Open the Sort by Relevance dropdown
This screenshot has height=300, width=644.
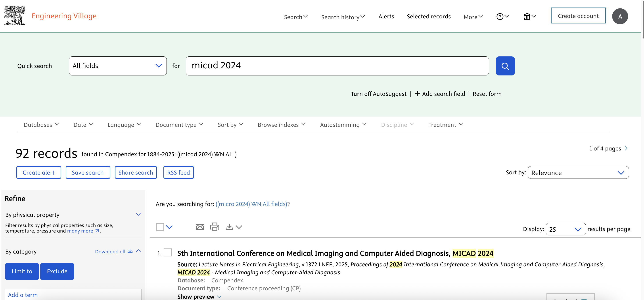click(x=578, y=173)
